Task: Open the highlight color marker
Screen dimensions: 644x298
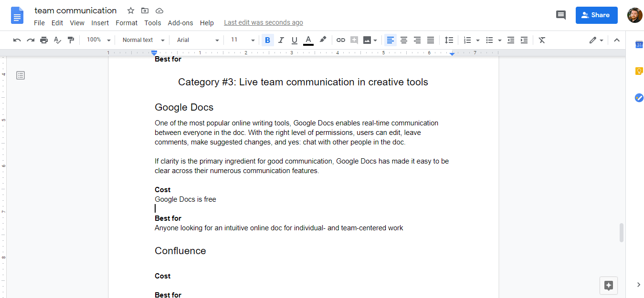Action: tap(323, 40)
